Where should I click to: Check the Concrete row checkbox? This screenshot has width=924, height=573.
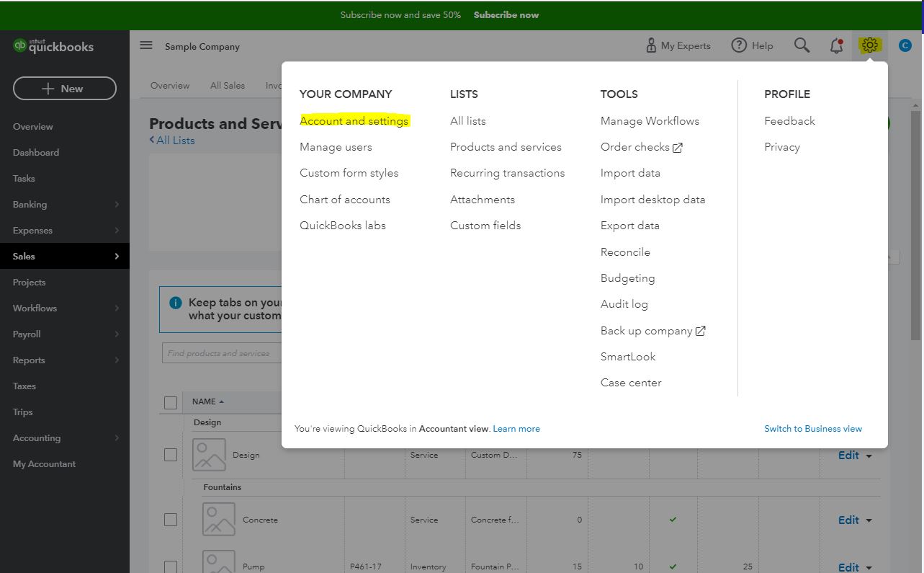[x=171, y=519]
